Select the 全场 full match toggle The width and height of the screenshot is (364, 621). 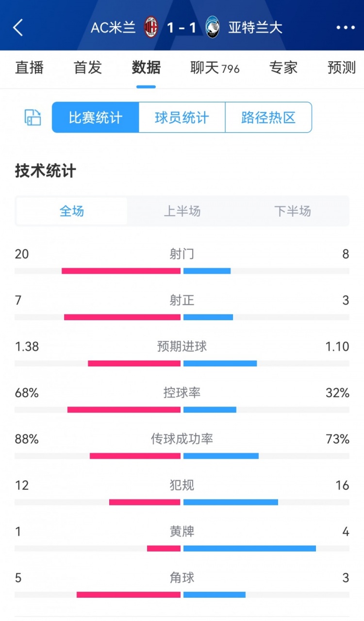pos(72,211)
